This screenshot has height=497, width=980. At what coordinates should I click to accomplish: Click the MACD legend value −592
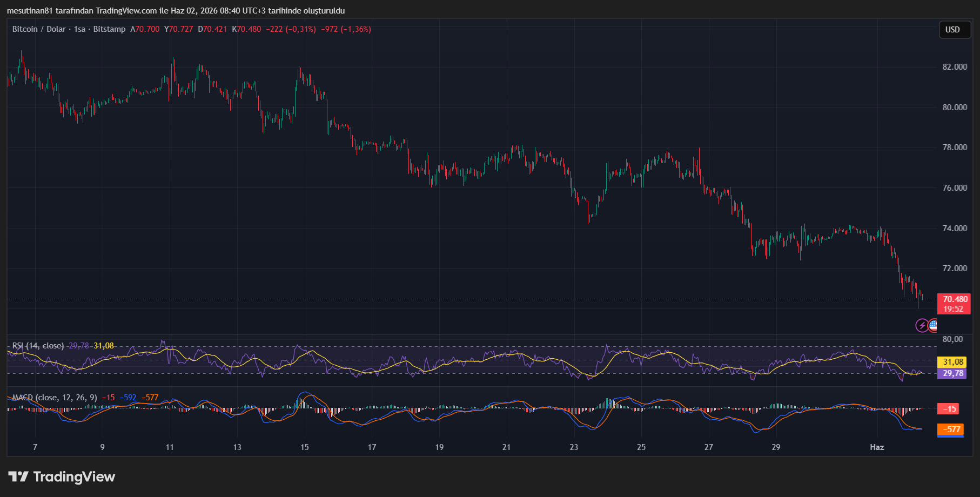click(128, 398)
